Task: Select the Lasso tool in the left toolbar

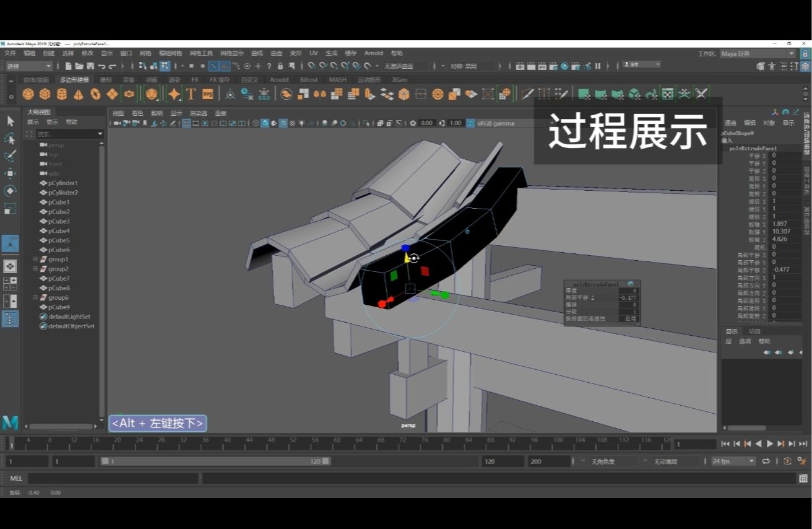Action: coord(10,138)
